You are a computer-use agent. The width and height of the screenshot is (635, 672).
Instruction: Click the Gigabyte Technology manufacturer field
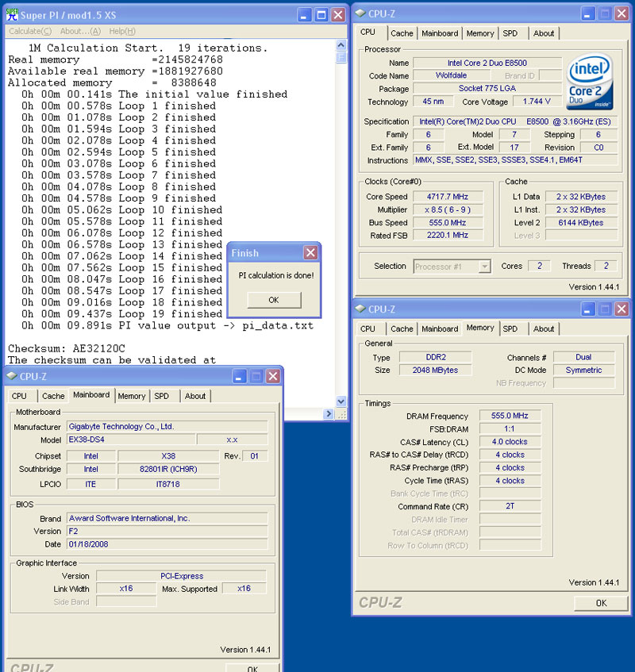(x=167, y=427)
